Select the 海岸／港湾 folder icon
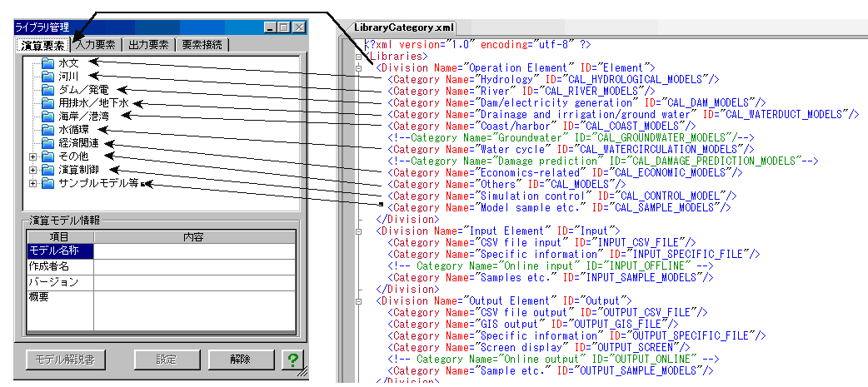This screenshot has width=868, height=387. tap(47, 117)
